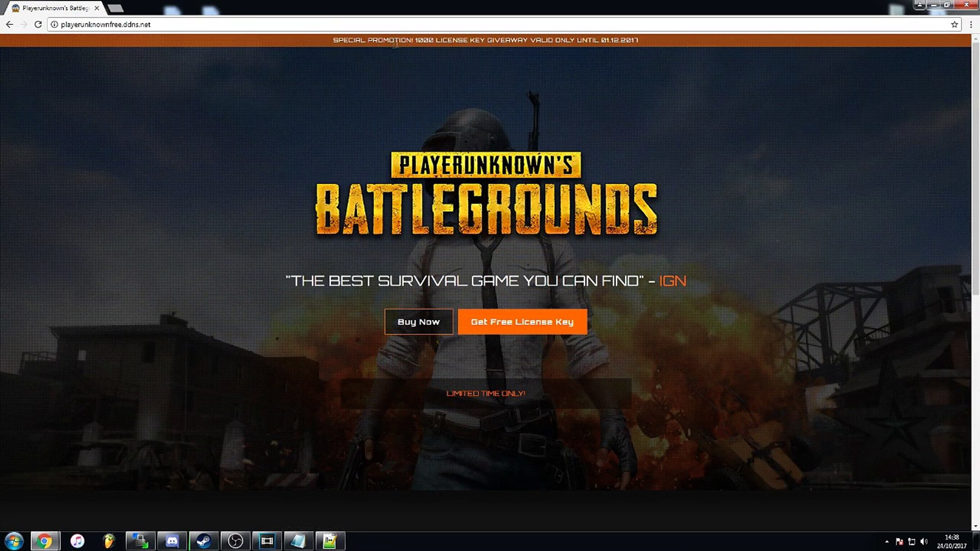Open iTunes from the taskbar

77,541
